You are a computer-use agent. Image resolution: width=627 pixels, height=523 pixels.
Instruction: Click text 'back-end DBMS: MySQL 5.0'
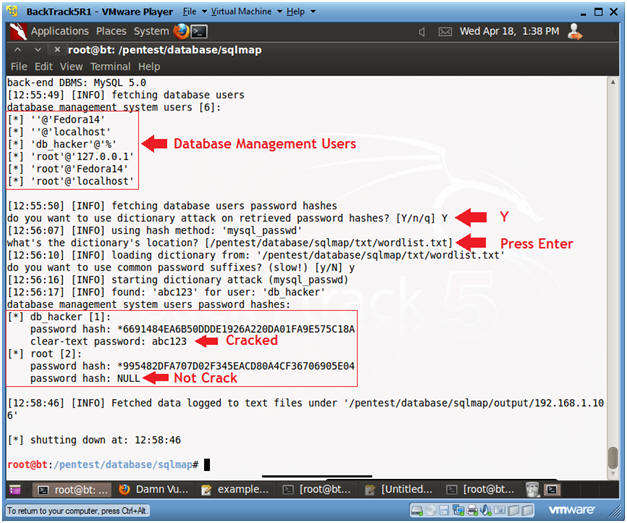pos(77,83)
